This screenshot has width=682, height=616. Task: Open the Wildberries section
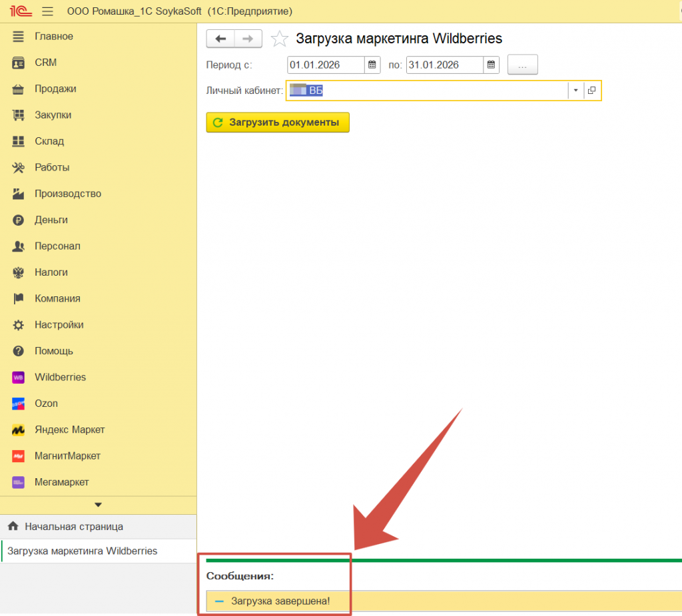pyautogui.click(x=60, y=377)
